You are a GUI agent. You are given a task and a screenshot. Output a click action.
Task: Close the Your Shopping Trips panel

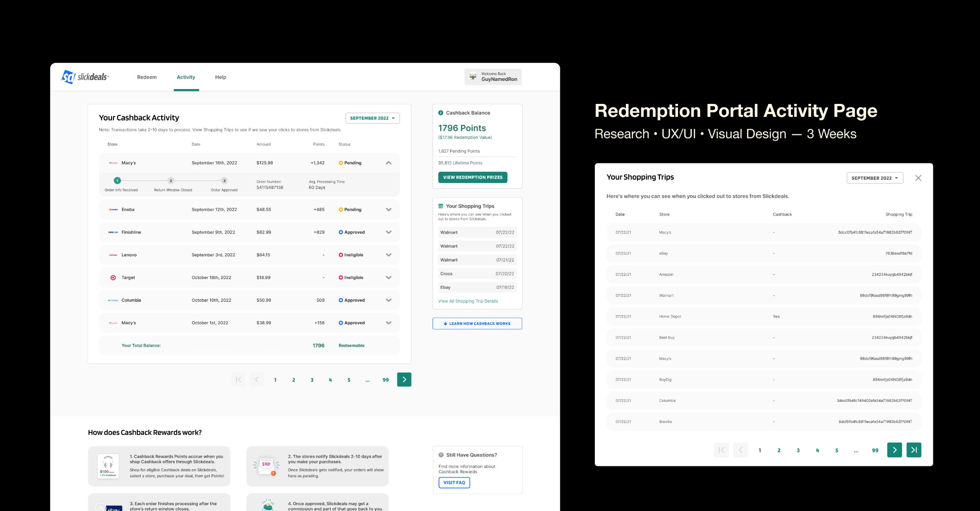918,178
